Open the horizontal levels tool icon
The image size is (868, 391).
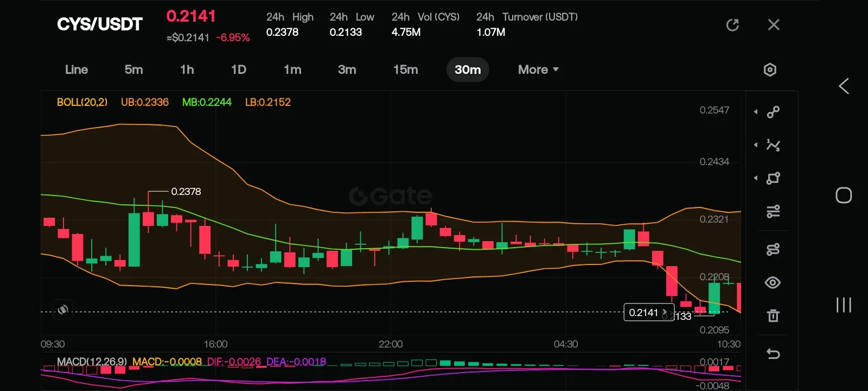(x=773, y=211)
